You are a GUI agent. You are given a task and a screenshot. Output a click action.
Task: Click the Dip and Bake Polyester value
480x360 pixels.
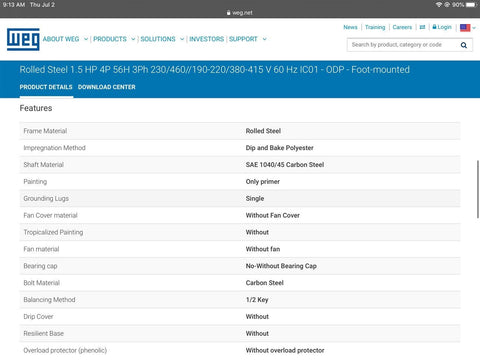[x=279, y=148]
